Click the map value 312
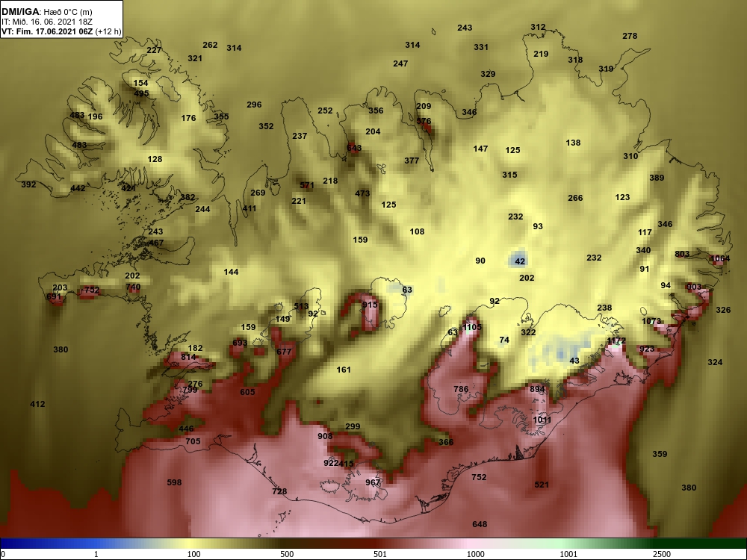747x560 pixels. (538, 27)
